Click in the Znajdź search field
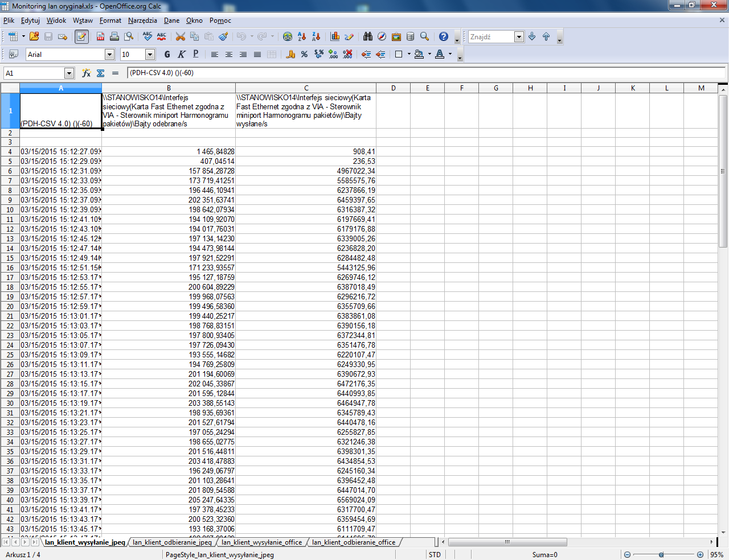Viewport: 729px width, 560px height. 490,37
